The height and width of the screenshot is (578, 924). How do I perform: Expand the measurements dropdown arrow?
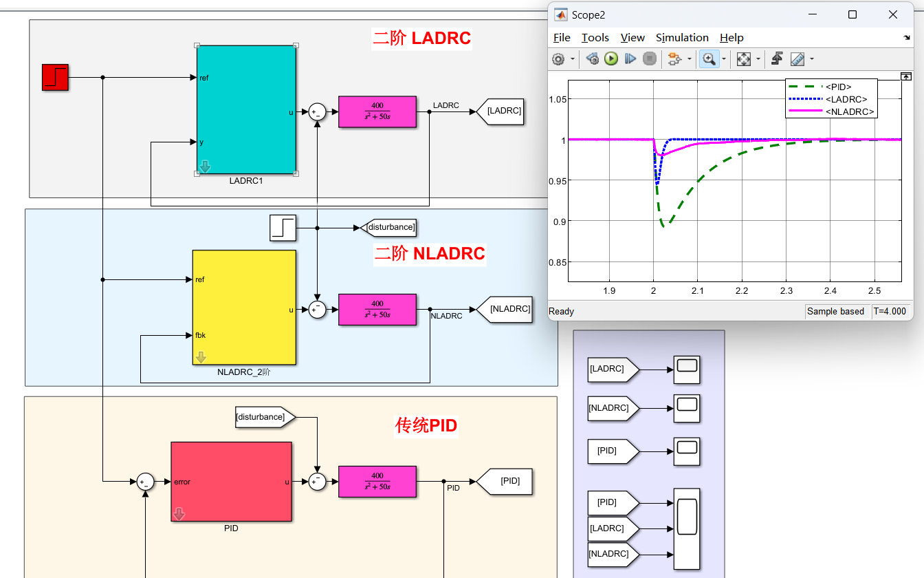click(812, 59)
